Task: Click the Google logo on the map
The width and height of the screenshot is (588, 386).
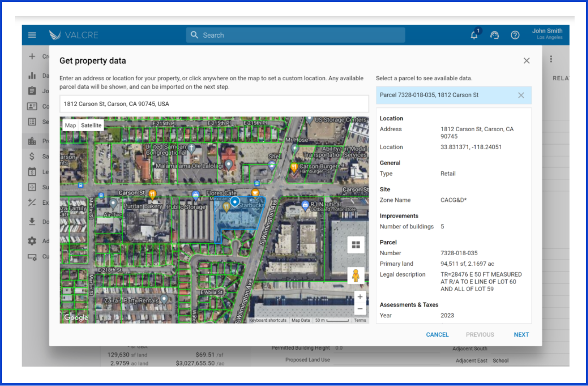Action: click(x=76, y=318)
